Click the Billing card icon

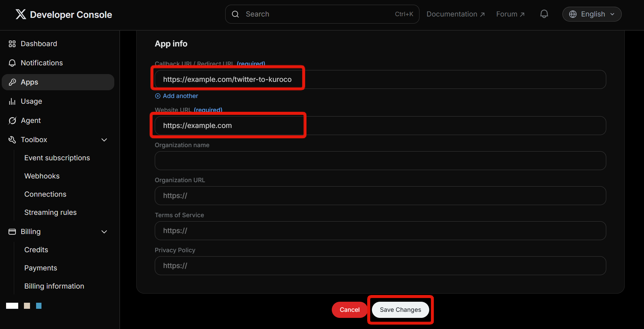12,232
